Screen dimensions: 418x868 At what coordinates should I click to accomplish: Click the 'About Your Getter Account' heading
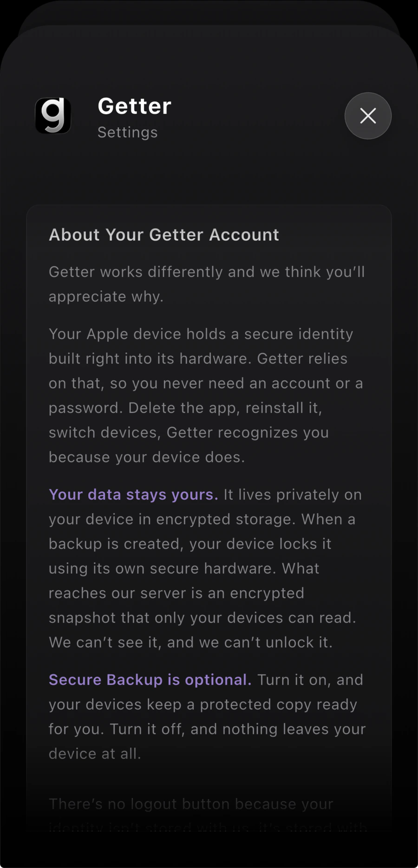click(x=163, y=235)
